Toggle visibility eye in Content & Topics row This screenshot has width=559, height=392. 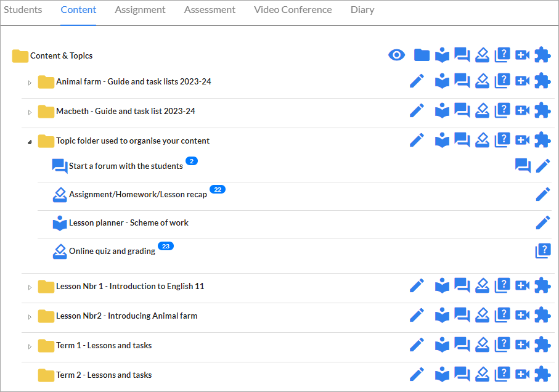[396, 55]
